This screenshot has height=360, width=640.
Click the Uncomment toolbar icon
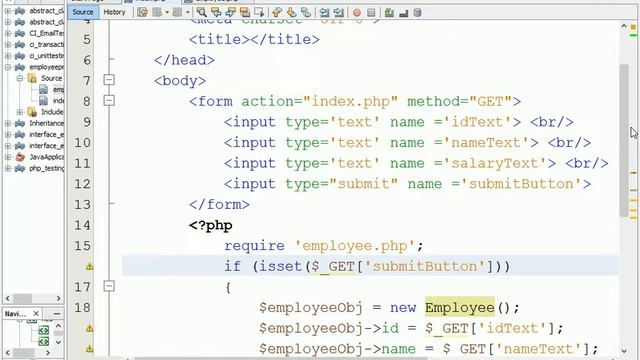click(x=404, y=13)
